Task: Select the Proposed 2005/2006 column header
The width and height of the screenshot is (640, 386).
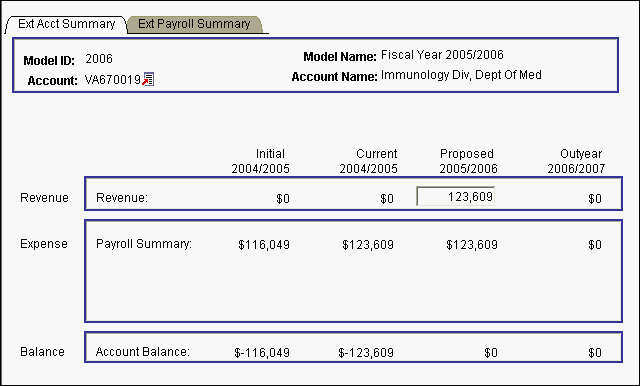Action: pos(468,161)
